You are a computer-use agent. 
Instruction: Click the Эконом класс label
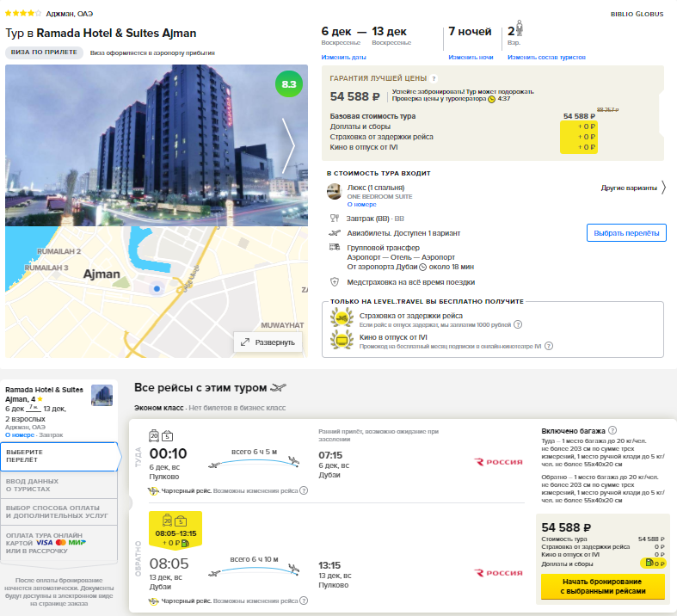pyautogui.click(x=159, y=408)
